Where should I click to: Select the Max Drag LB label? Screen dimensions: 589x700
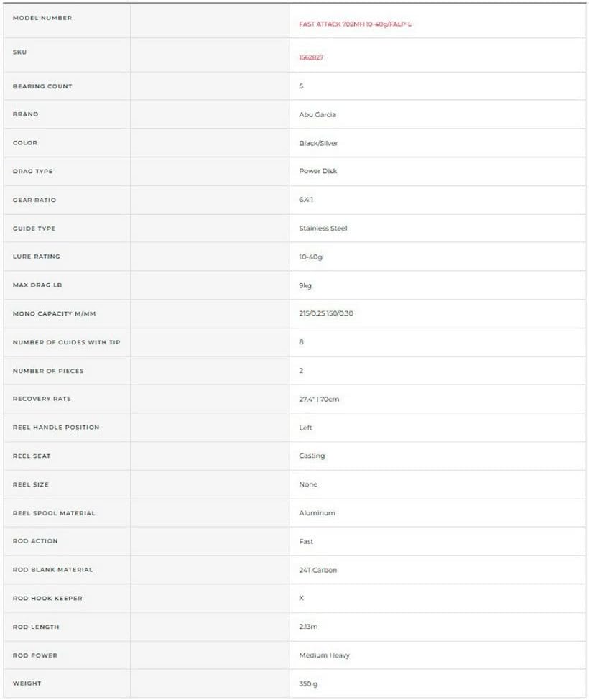37,285
